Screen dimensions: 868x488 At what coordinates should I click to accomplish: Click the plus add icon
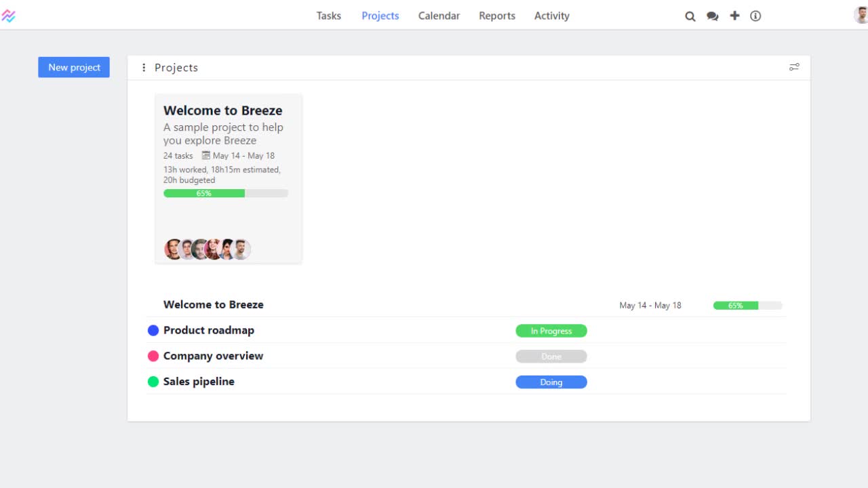click(734, 16)
